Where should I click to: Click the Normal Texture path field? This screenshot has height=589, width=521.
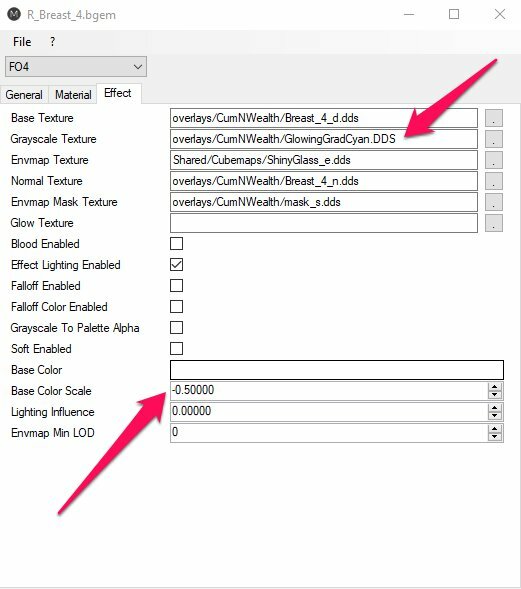[324, 181]
